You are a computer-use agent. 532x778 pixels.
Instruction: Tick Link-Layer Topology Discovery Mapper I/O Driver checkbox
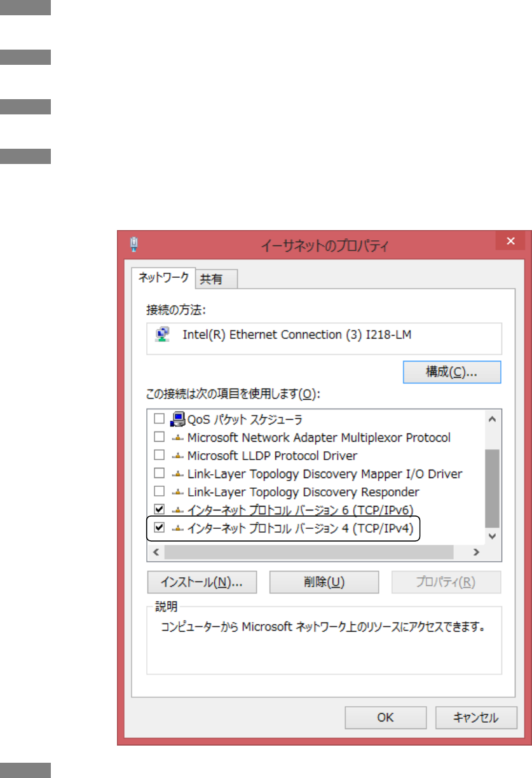pos(160,474)
